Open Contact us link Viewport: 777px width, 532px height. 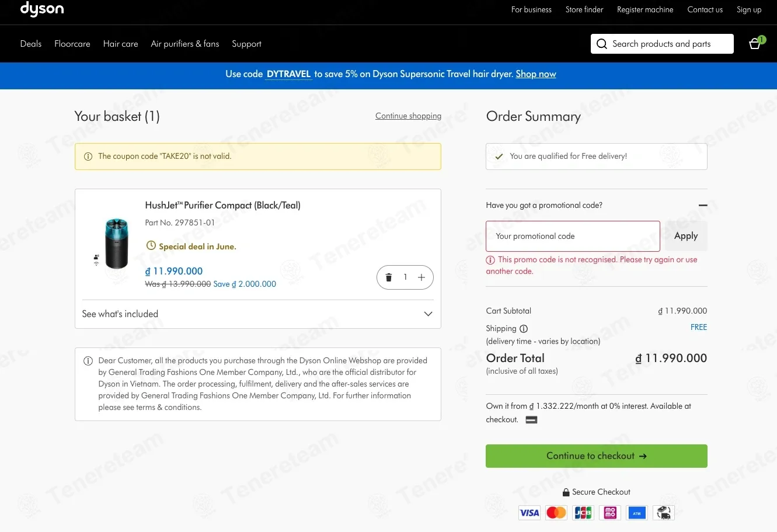[705, 9]
